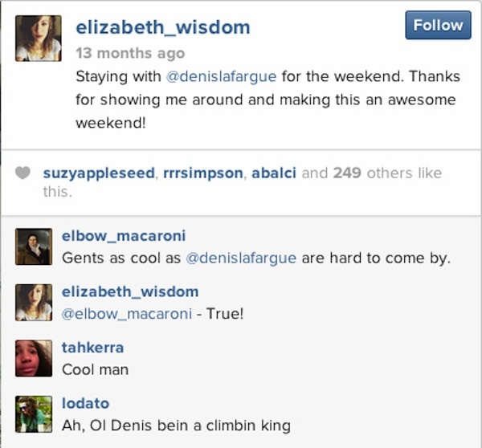Click the Follow button
This screenshot has height=448, width=482.
[x=438, y=26]
